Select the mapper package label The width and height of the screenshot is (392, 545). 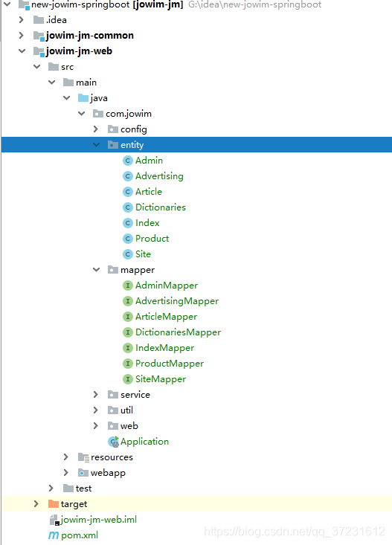tap(138, 271)
